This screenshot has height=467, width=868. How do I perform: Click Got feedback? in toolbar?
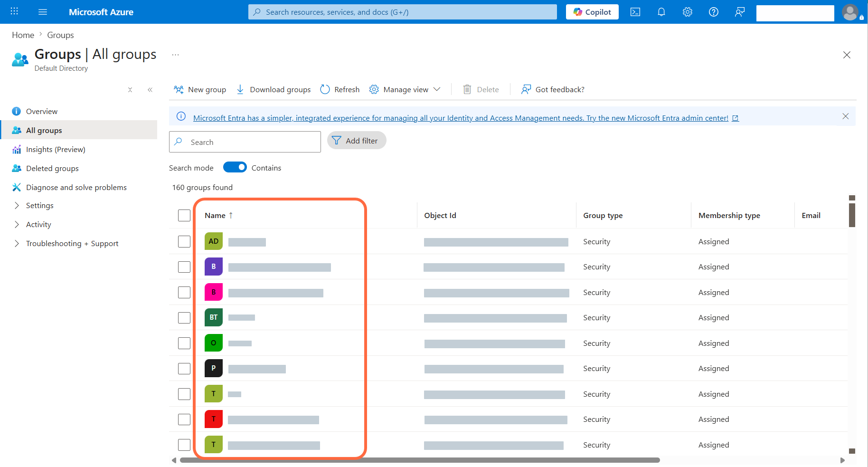click(x=553, y=89)
